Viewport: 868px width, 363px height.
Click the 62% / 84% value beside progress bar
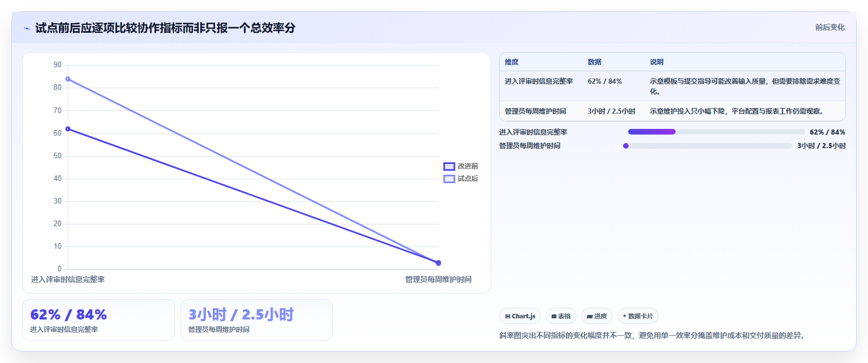tap(827, 132)
